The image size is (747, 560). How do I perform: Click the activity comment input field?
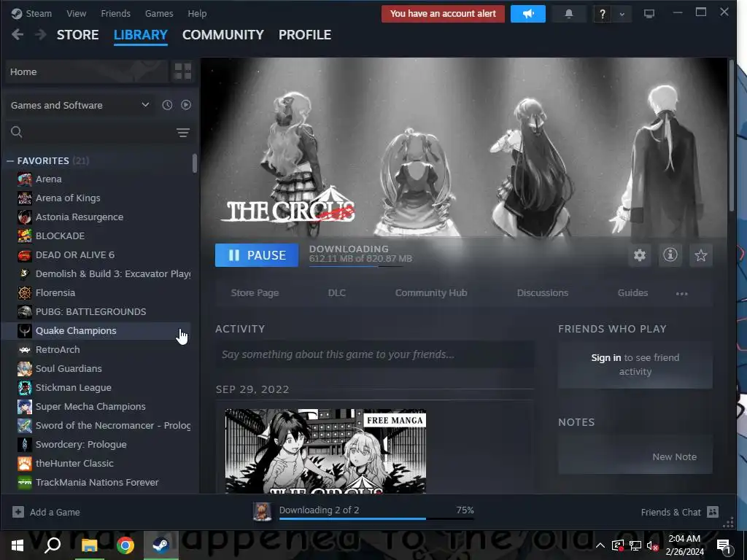[374, 354]
